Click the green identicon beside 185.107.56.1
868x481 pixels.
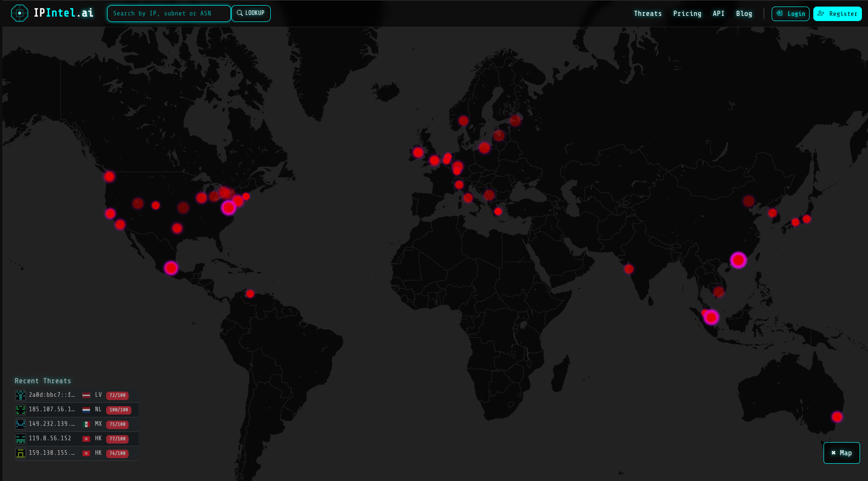point(21,409)
